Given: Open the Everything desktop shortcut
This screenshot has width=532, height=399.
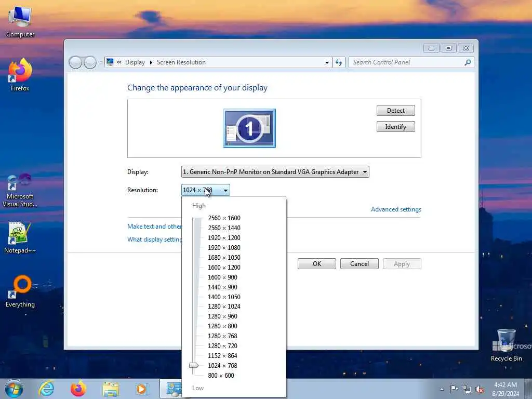Looking at the screenshot, I should [x=20, y=291].
